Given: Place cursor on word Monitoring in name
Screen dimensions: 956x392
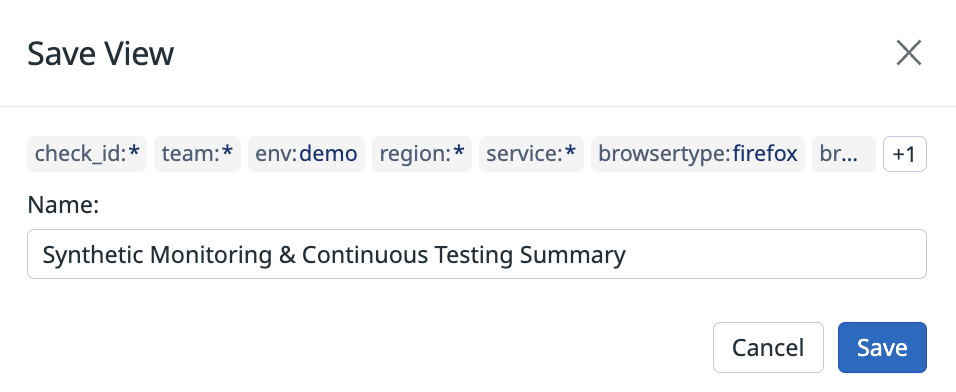Looking at the screenshot, I should click(x=211, y=255).
